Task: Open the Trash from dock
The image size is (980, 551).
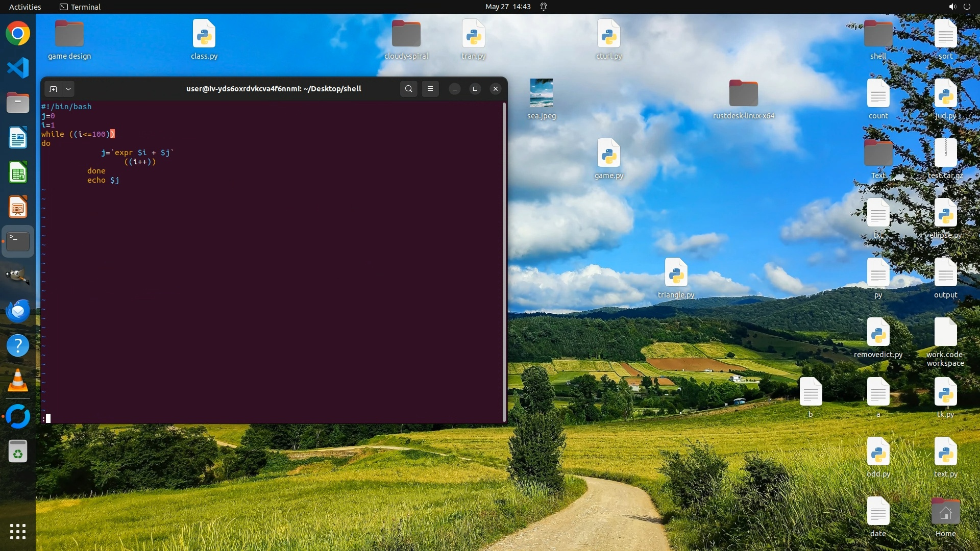Action: [x=18, y=451]
